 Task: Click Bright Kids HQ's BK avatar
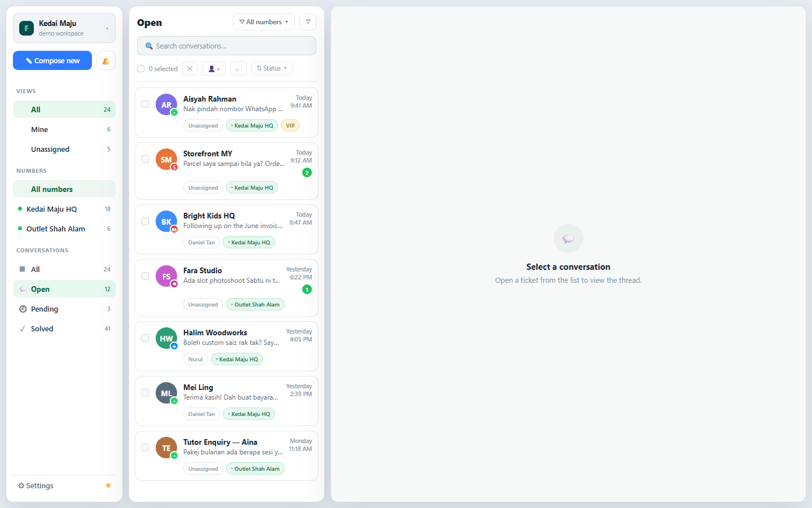[166, 222]
